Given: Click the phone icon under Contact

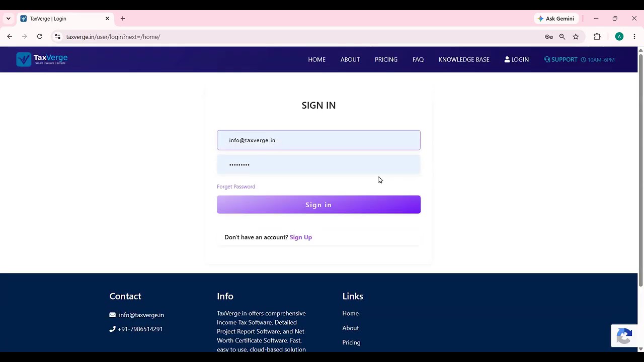Looking at the screenshot, I should point(112,329).
